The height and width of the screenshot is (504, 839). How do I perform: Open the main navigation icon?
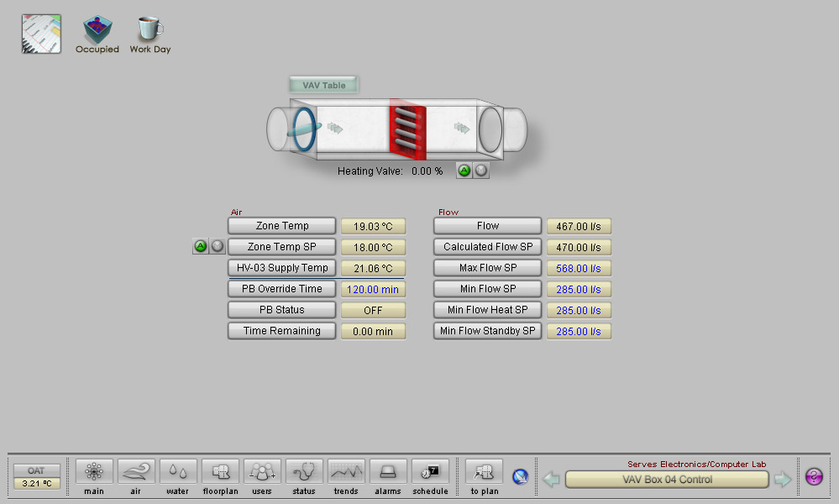[x=94, y=471]
